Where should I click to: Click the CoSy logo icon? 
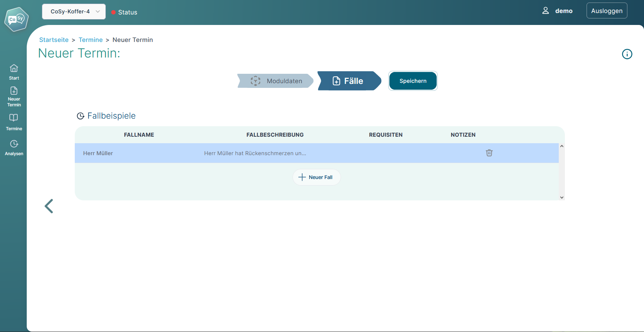16,19
